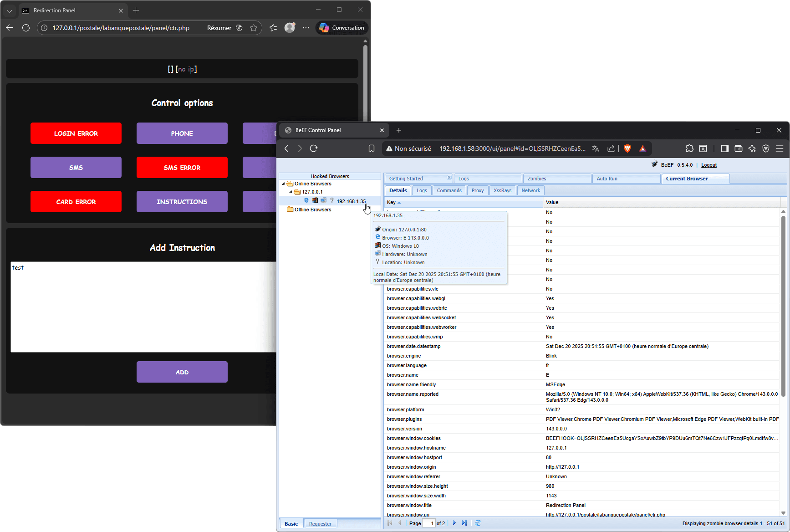This screenshot has width=790, height=532.
Task: Open the Zombies tab
Action: coord(537,179)
